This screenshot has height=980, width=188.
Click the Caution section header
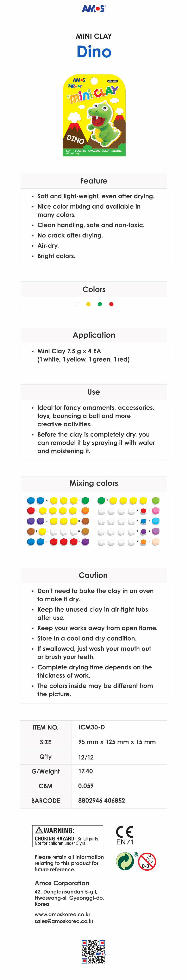tap(93, 575)
